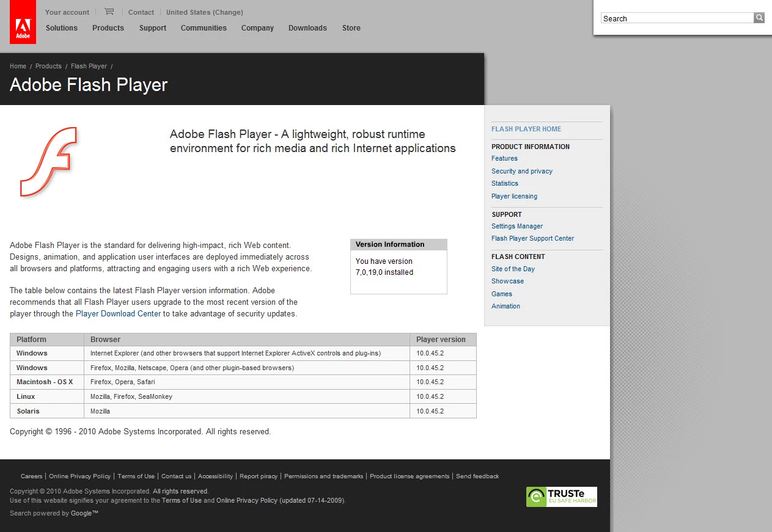Viewport: 772px width, 532px height.
Task: Go to Your account
Action: pyautogui.click(x=67, y=12)
